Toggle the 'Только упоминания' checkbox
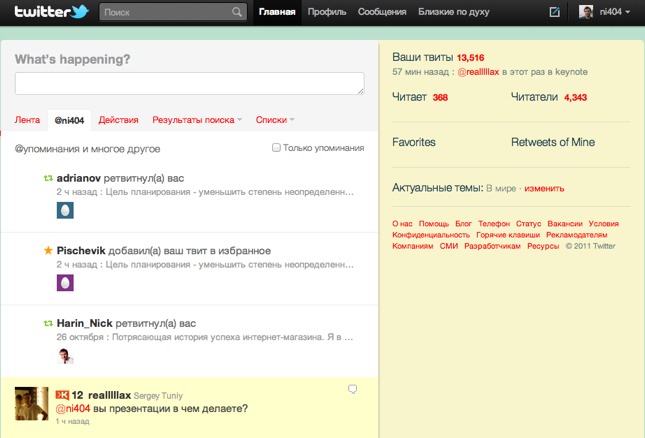 (276, 147)
